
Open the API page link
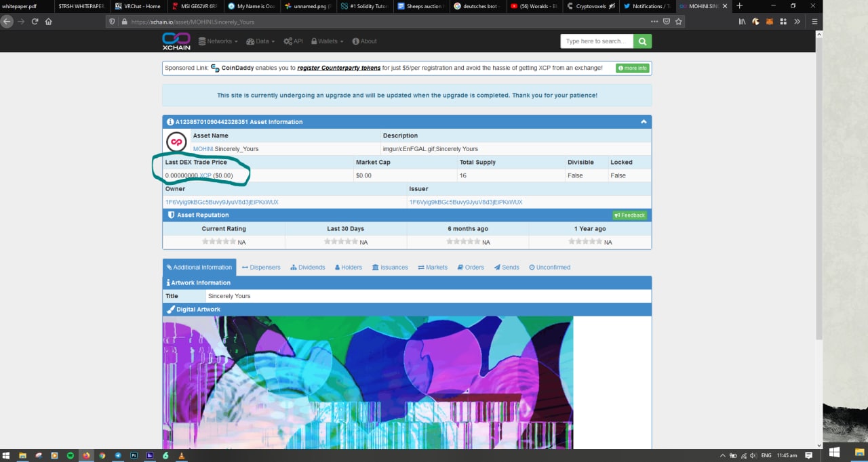tap(294, 41)
